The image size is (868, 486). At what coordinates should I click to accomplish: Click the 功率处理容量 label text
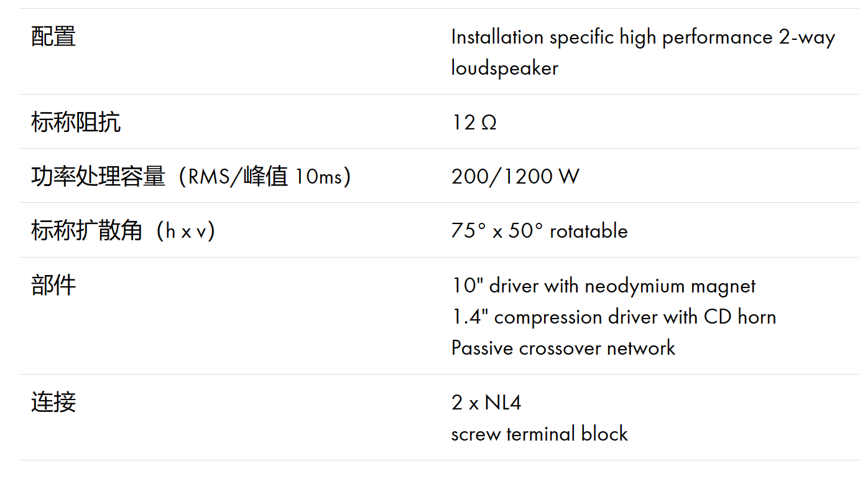click(x=98, y=177)
